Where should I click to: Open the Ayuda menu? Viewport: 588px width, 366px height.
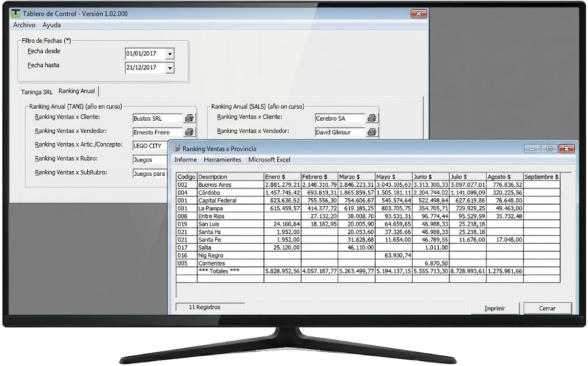52,25
